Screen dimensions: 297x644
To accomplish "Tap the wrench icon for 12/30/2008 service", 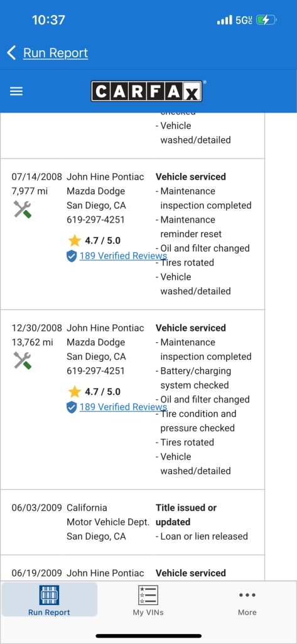I will click(x=22, y=360).
